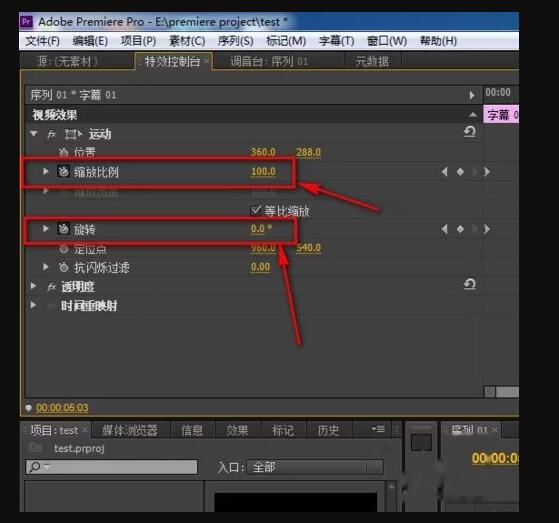Show or hide timeline view arrow
Viewport: 559px width, 523px height.
(472, 95)
